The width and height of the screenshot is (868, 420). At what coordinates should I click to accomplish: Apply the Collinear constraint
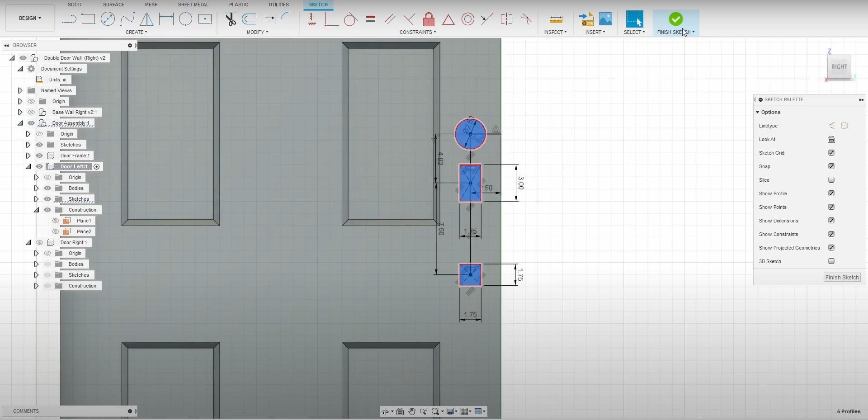click(487, 19)
